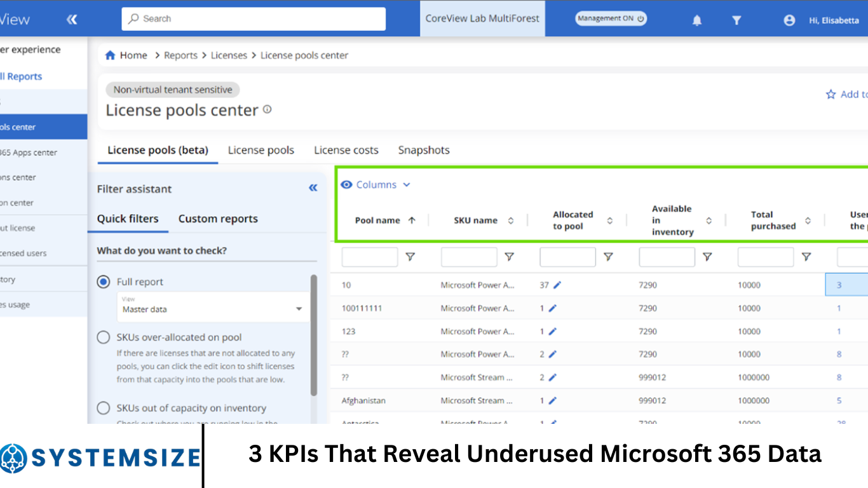Open the user profile avatar icon
Image resolution: width=868 pixels, height=488 pixels.
point(789,20)
